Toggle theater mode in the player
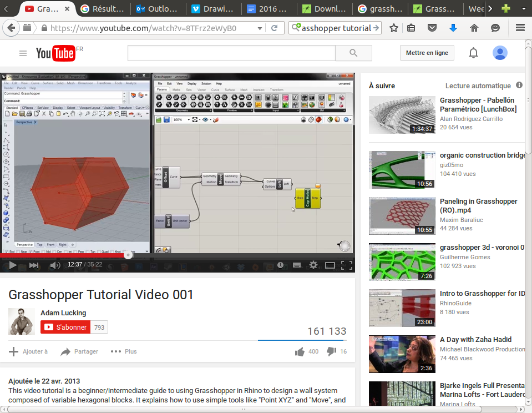532x413 pixels. tap(330, 265)
